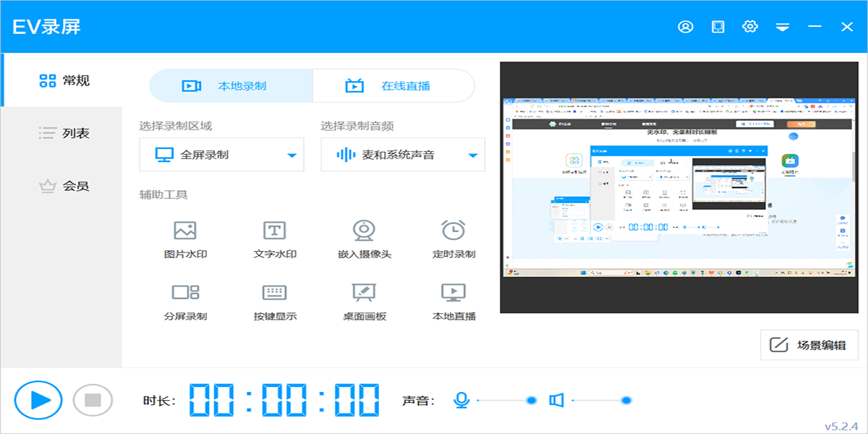Mute the microphone icon next to 声音

coord(461,400)
